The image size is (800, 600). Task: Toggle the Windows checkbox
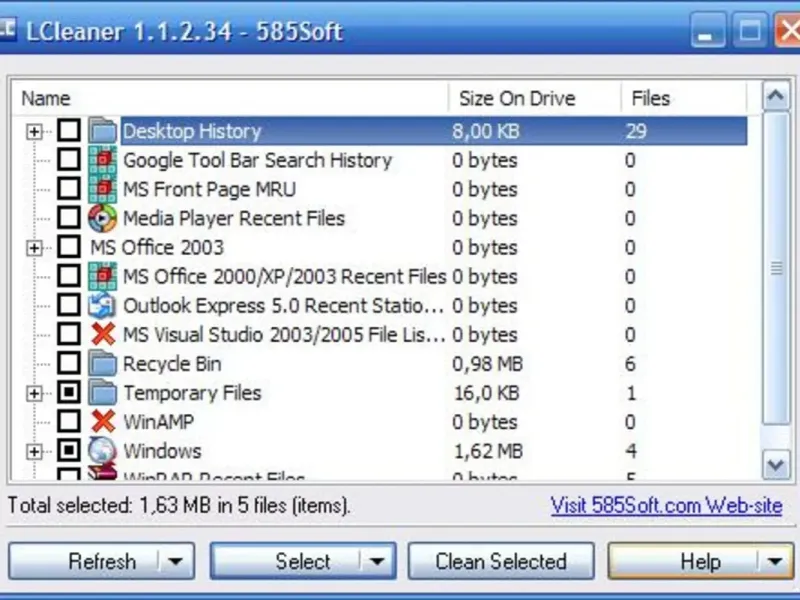tap(68, 451)
